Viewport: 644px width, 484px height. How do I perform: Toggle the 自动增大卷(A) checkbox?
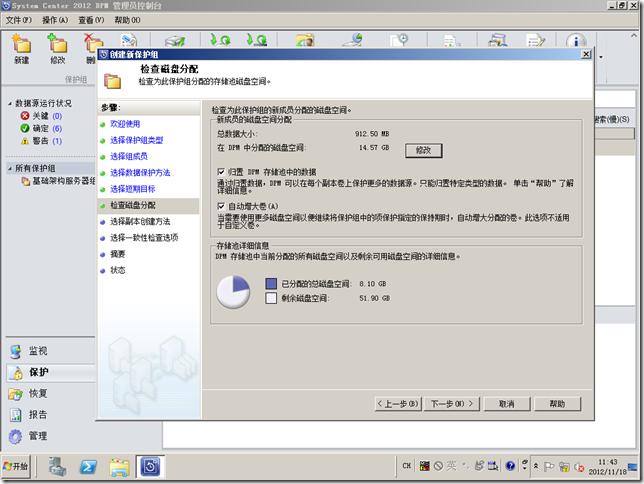(x=221, y=206)
